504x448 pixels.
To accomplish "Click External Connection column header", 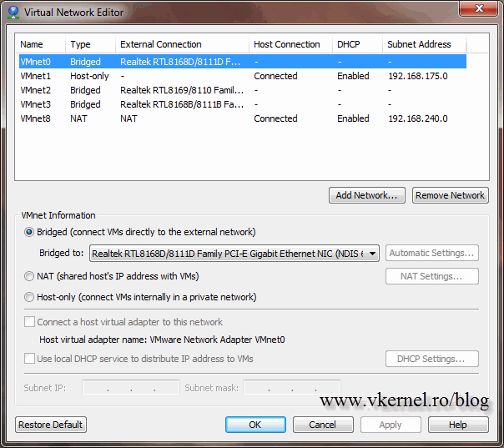I will click(182, 44).
